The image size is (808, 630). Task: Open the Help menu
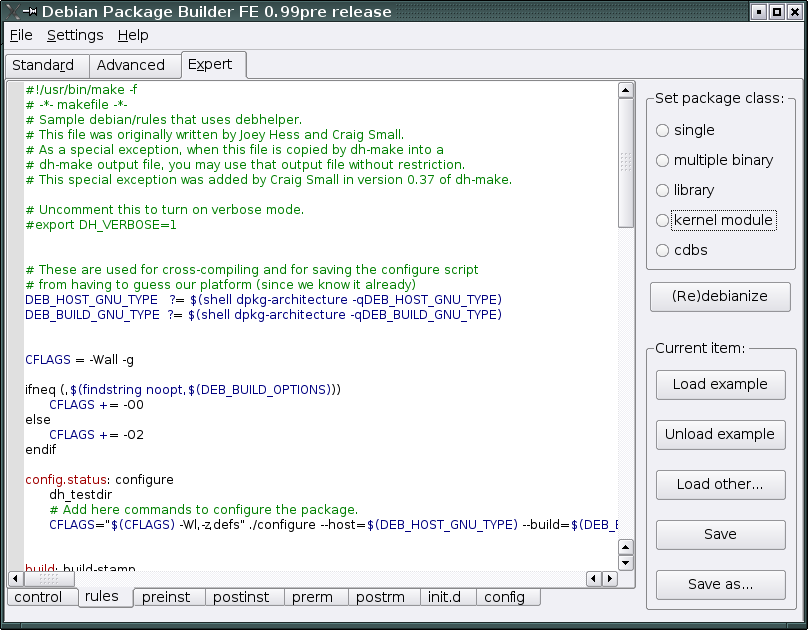133,35
